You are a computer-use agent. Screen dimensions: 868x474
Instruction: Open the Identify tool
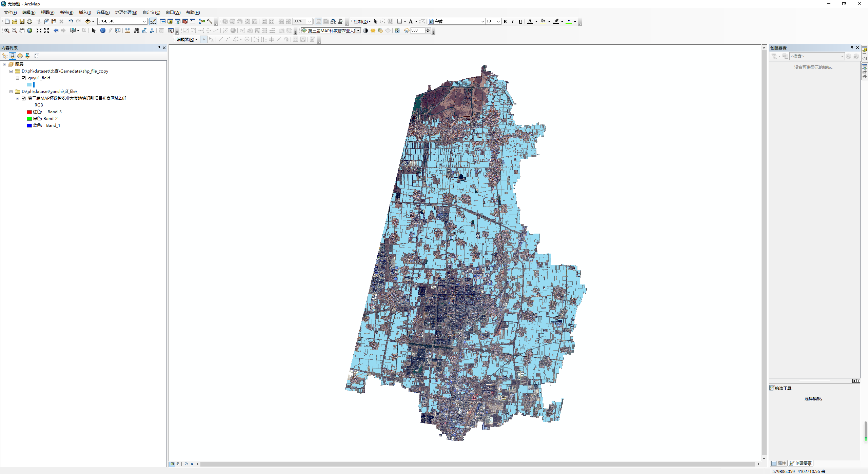tap(103, 31)
